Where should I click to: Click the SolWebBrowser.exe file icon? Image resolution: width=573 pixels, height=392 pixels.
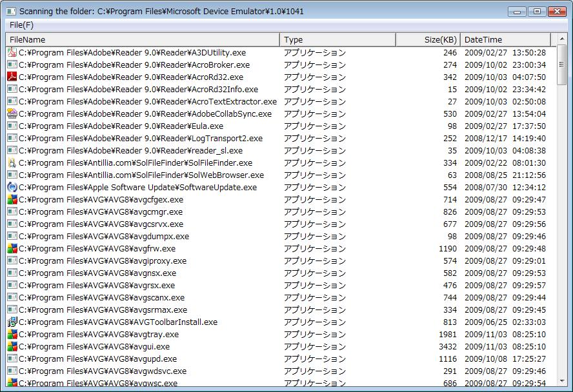coord(12,175)
